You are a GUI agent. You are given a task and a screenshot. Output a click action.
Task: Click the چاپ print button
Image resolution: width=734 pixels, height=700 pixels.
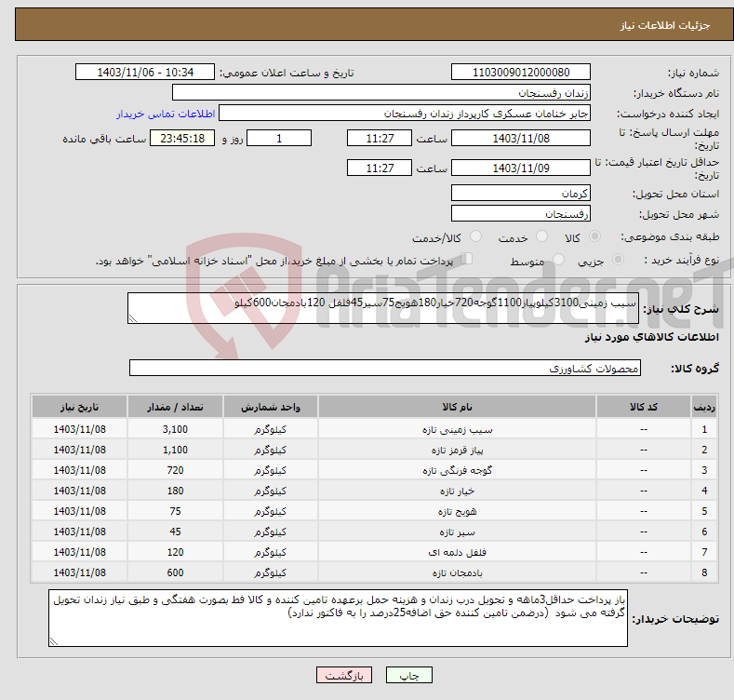click(408, 675)
